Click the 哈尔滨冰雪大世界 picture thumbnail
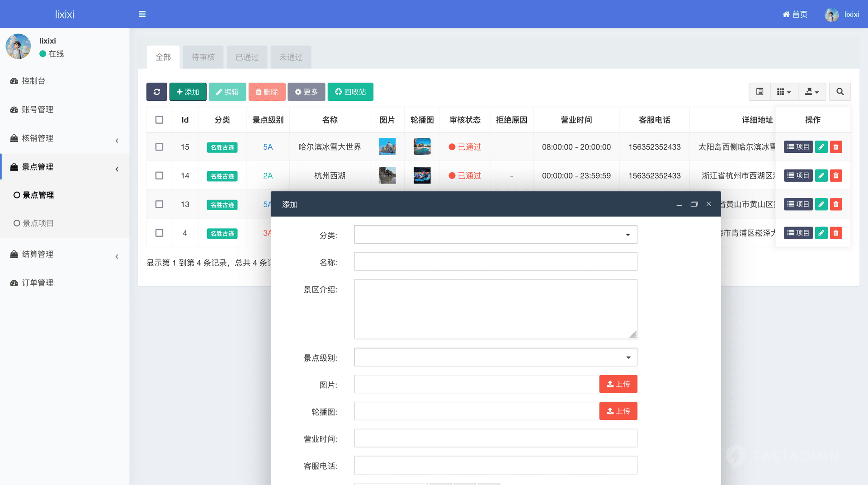The width and height of the screenshot is (868, 485). (x=387, y=147)
